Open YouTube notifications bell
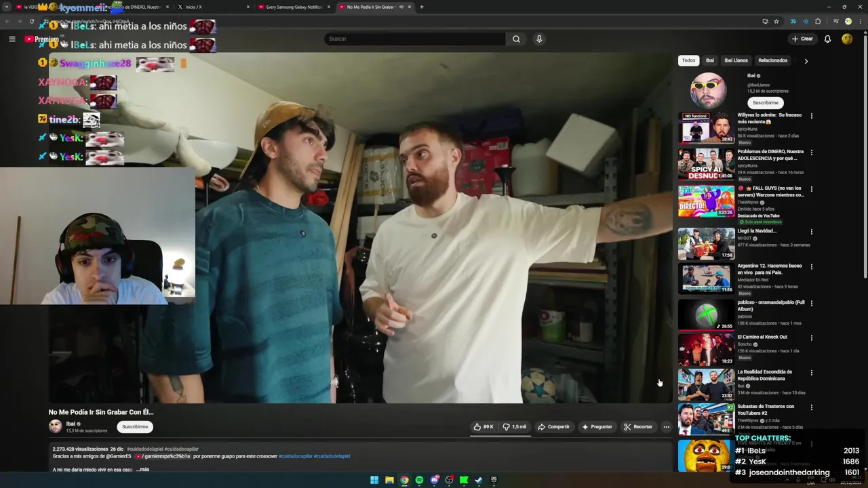This screenshot has width=868, height=488. (x=827, y=39)
